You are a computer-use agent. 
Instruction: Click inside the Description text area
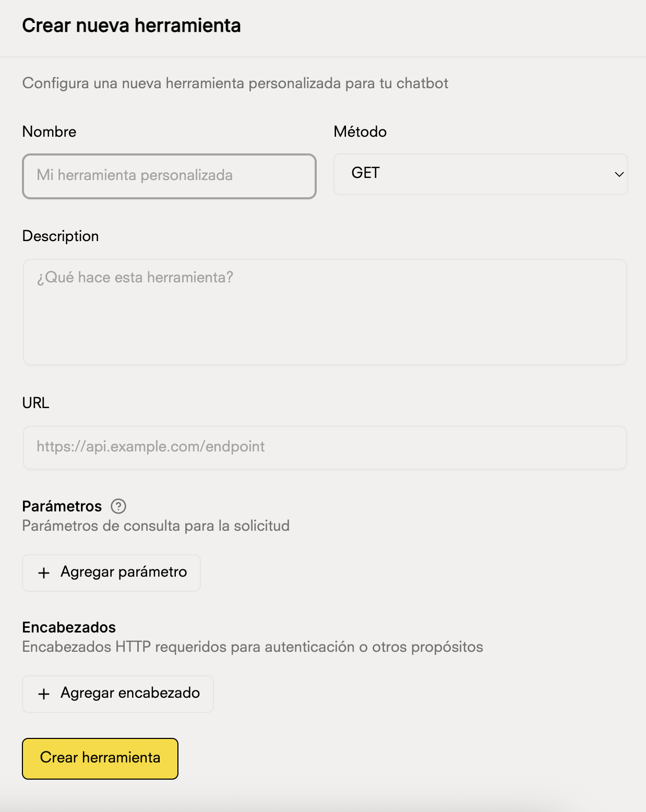click(323, 312)
